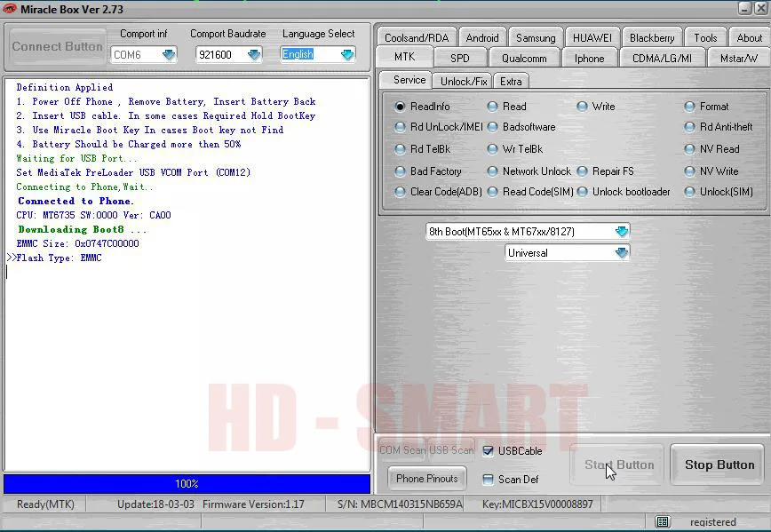Click the Connect Button
The width and height of the screenshot is (771, 532).
point(58,47)
